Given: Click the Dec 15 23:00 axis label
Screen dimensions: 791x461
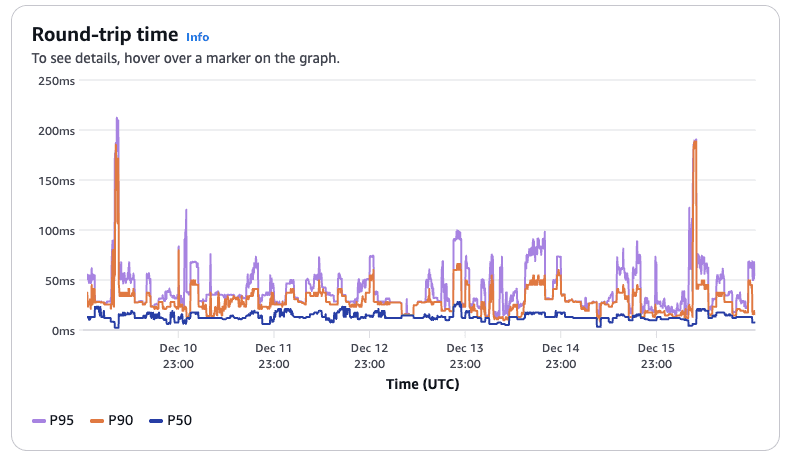Looking at the screenshot, I should (x=655, y=356).
